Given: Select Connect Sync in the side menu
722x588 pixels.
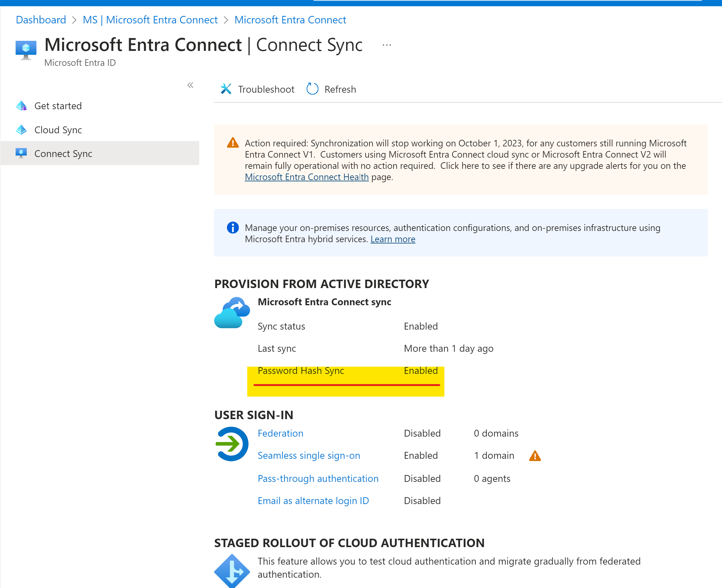Looking at the screenshot, I should coord(100,154).
